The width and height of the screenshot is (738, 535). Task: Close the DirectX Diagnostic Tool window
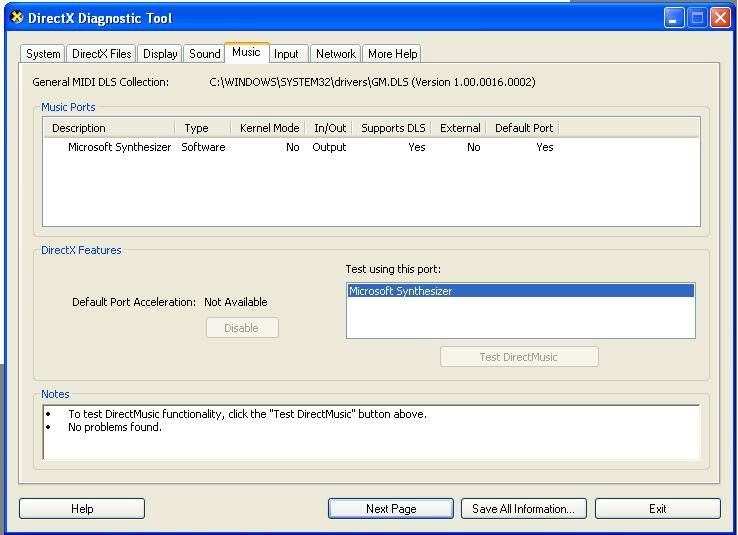click(721, 18)
